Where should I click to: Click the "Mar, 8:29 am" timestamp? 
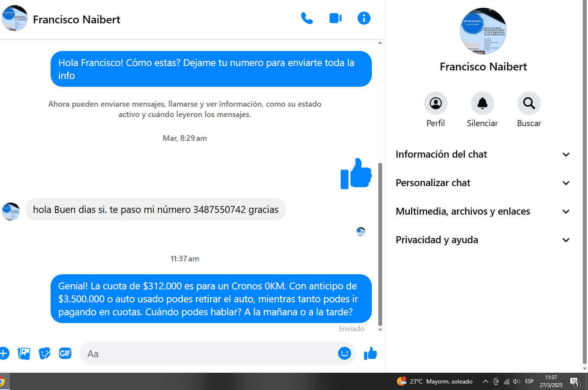point(185,138)
